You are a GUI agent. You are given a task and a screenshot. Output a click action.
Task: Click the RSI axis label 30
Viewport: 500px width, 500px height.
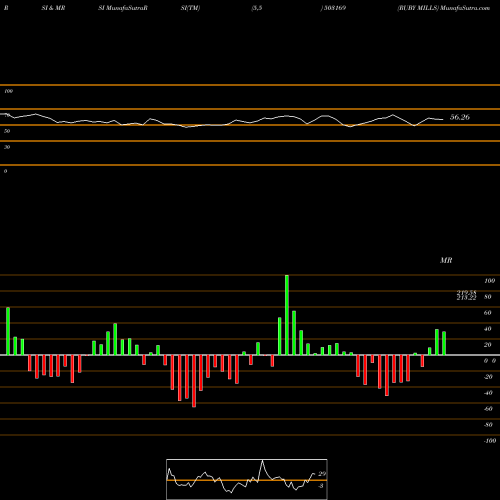click(x=7, y=147)
